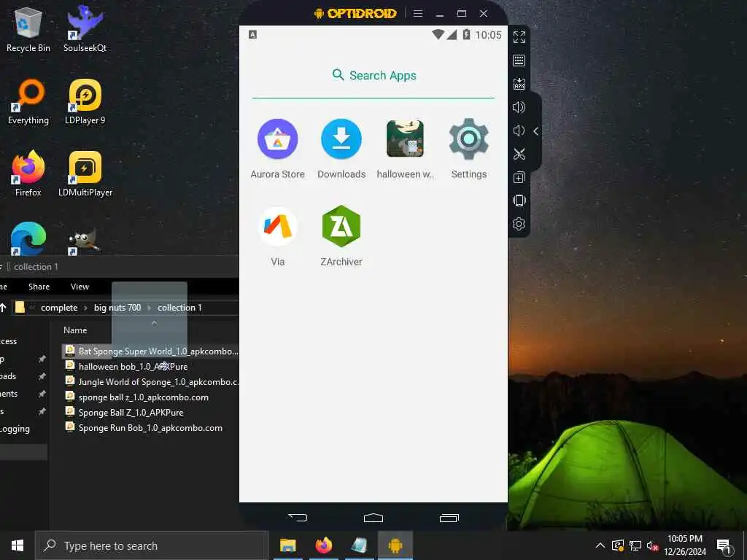Open the Optidroid hamburger menu
747x560 pixels.
[x=418, y=13]
